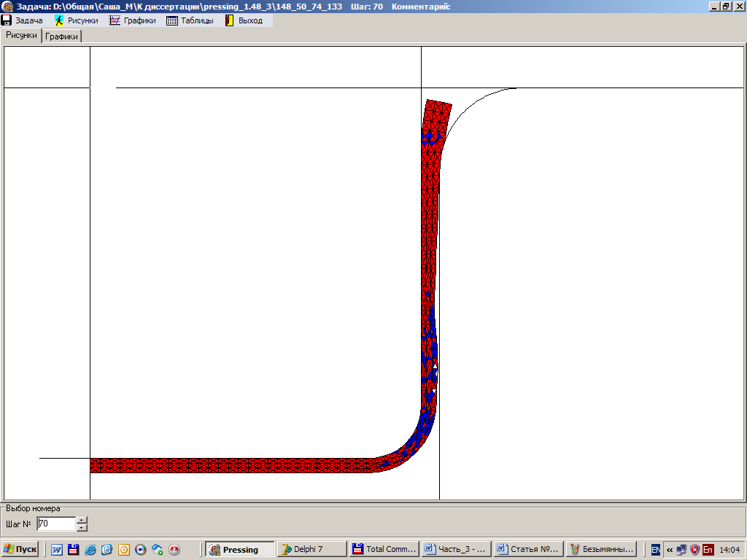Viewport: 747px width, 560px height.
Task: Click the red En tray icon
Action: pyautogui.click(x=708, y=550)
